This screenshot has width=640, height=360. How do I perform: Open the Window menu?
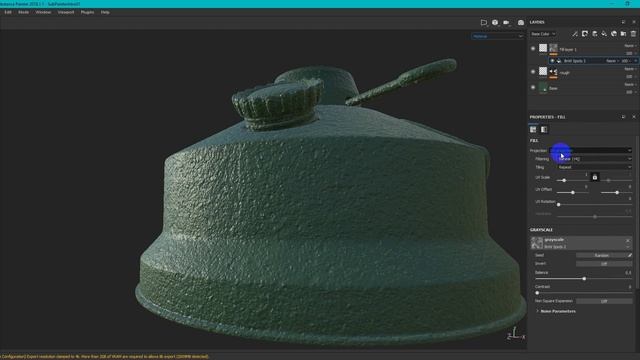click(43, 12)
